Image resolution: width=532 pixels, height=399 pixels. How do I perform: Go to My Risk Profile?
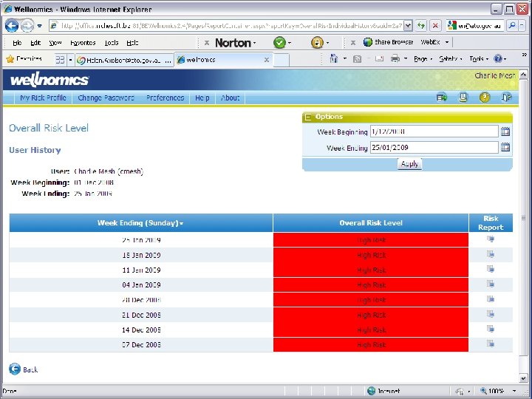coord(43,98)
